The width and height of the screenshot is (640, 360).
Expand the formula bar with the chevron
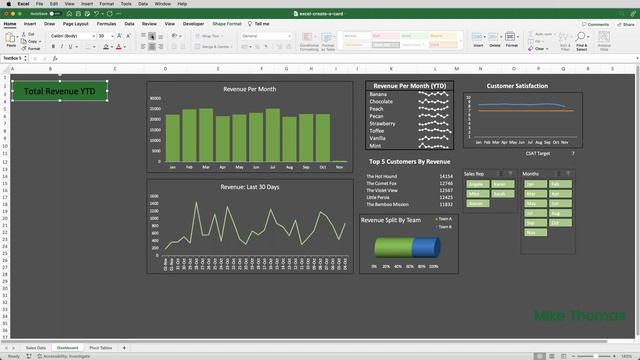[637, 58]
